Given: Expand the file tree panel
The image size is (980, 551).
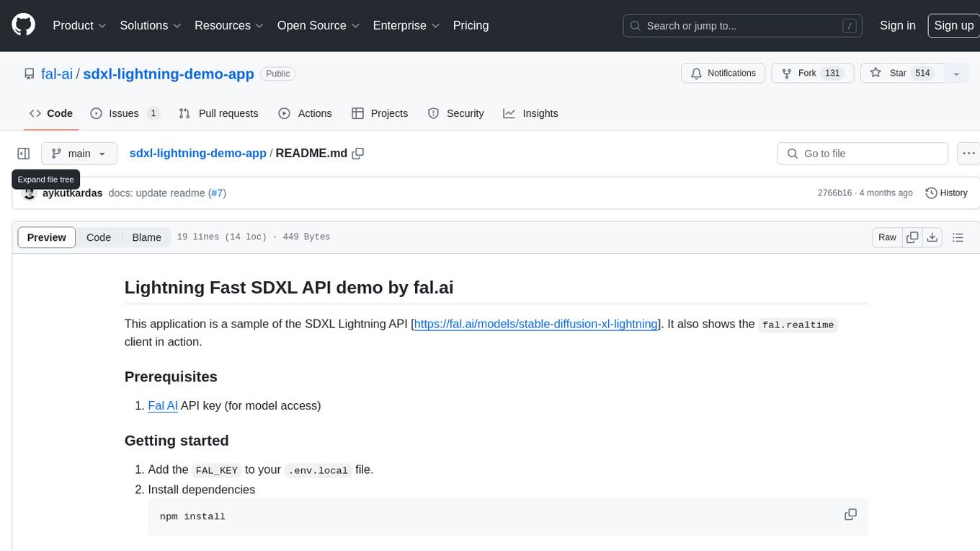Looking at the screenshot, I should pos(24,154).
